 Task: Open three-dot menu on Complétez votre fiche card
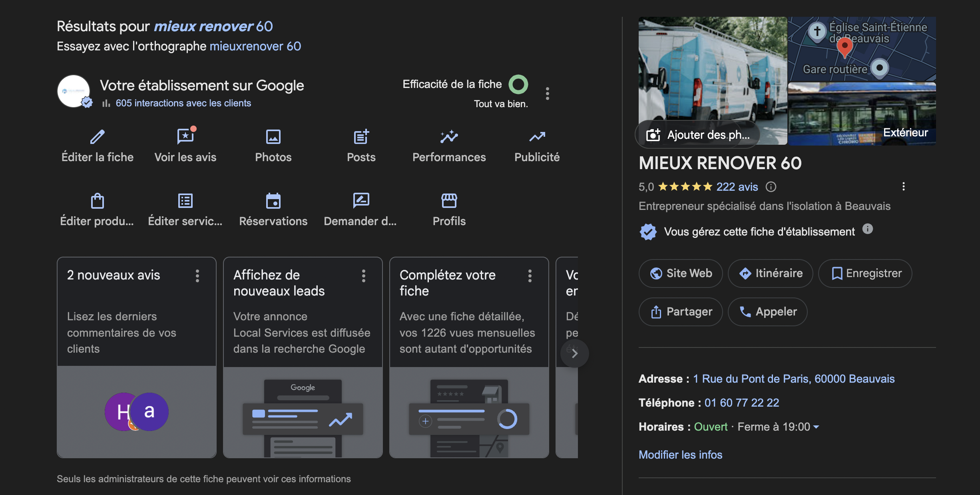530,276
